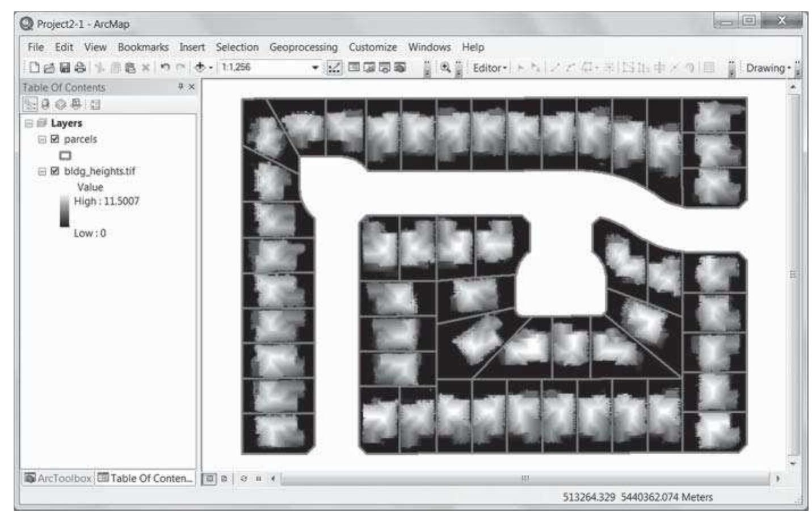Open the Geoprocessing menu
812x512 pixels.
303,47
